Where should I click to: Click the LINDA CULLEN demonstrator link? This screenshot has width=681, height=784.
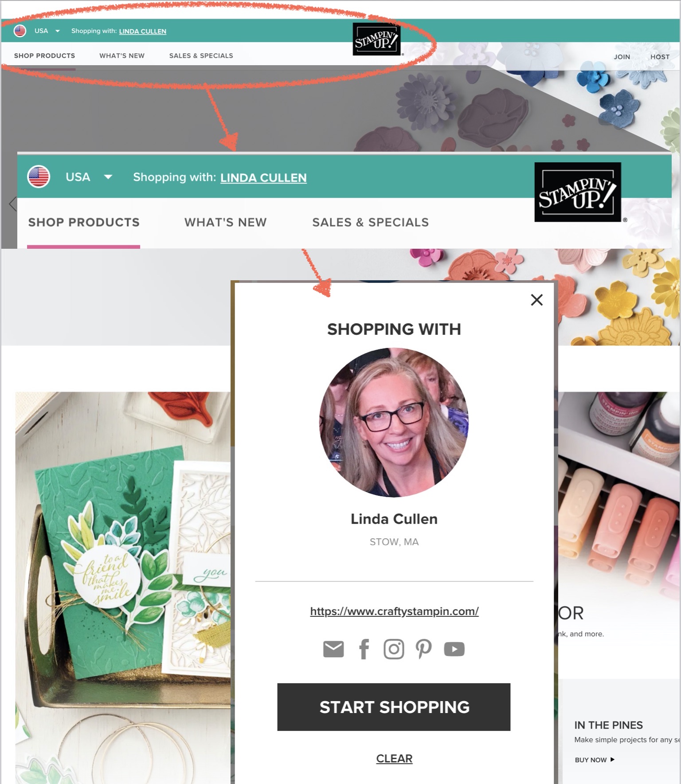tap(142, 31)
